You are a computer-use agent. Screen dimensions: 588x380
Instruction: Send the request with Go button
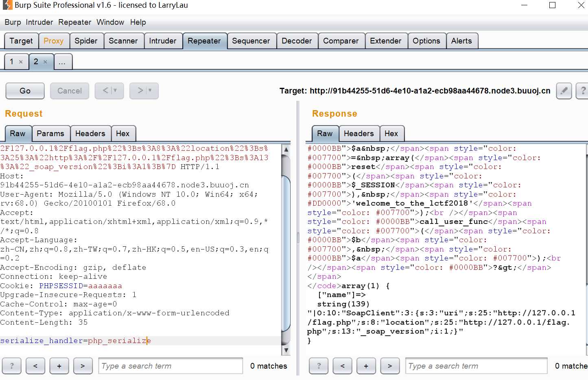[x=25, y=91]
